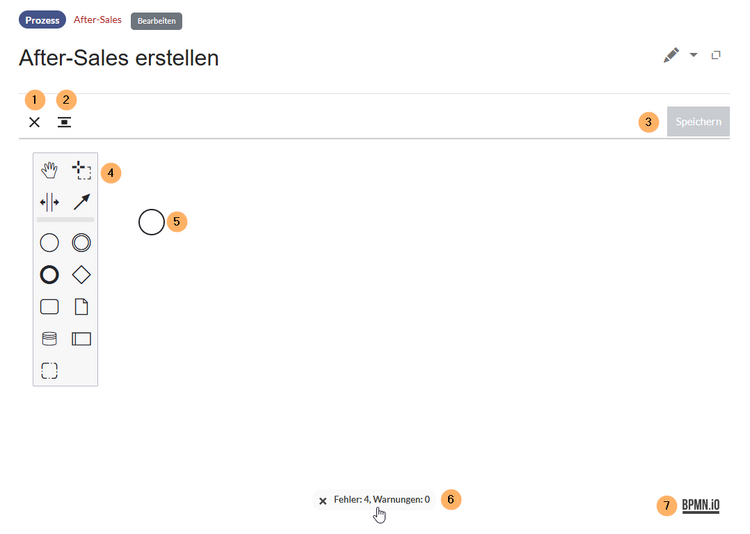Expand the dropdown arrow beside the pencil
Screen dimensions: 750x534
tap(694, 56)
